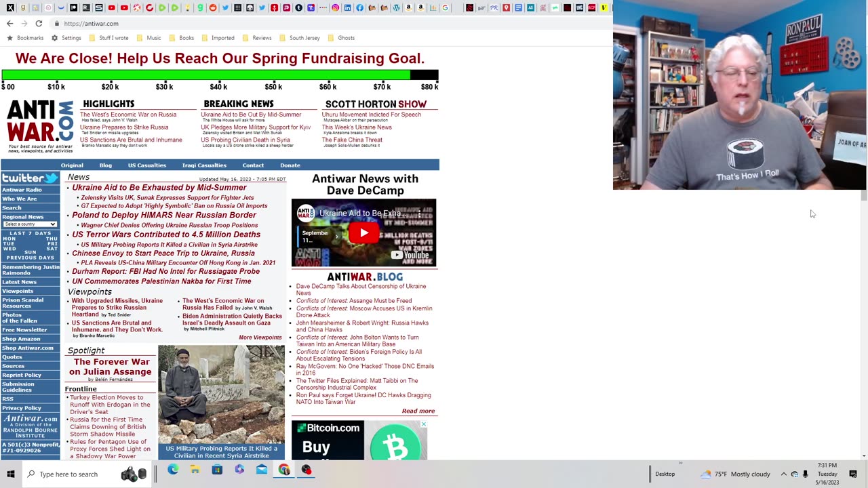Open the Iraqi Casualties nav item
The height and width of the screenshot is (488, 868).
(x=204, y=165)
